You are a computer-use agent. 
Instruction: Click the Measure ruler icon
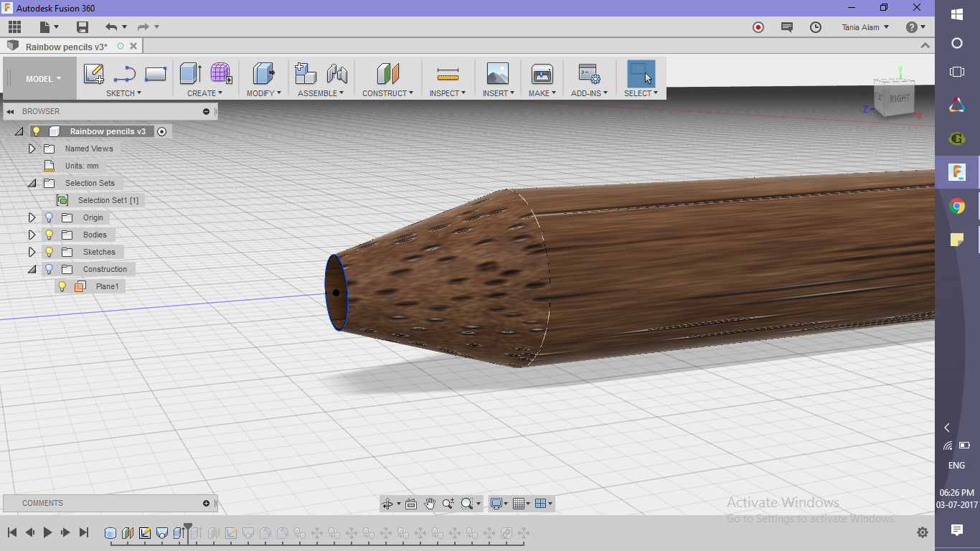pyautogui.click(x=448, y=74)
